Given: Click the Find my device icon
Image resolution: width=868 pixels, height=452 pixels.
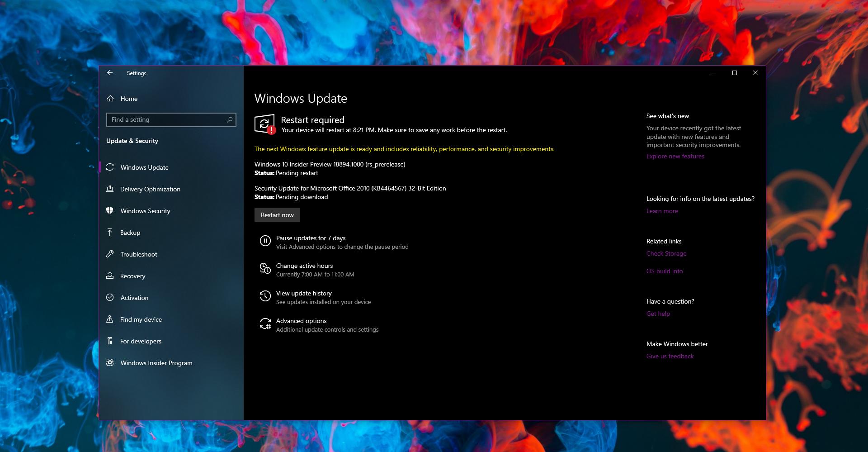Looking at the screenshot, I should [110, 319].
